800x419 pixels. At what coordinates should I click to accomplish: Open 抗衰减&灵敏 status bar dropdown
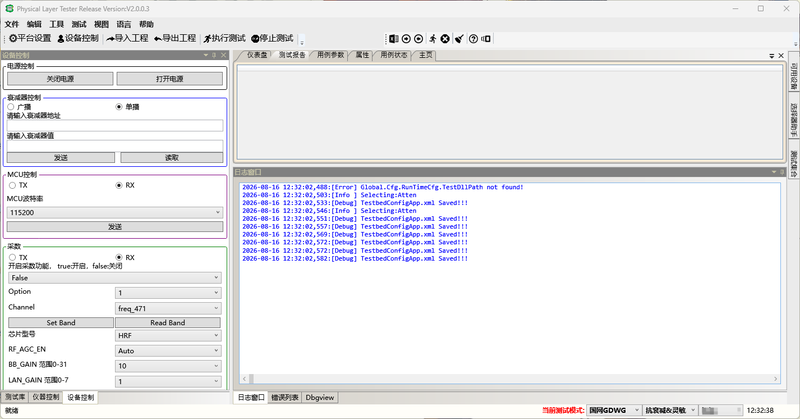click(670, 410)
